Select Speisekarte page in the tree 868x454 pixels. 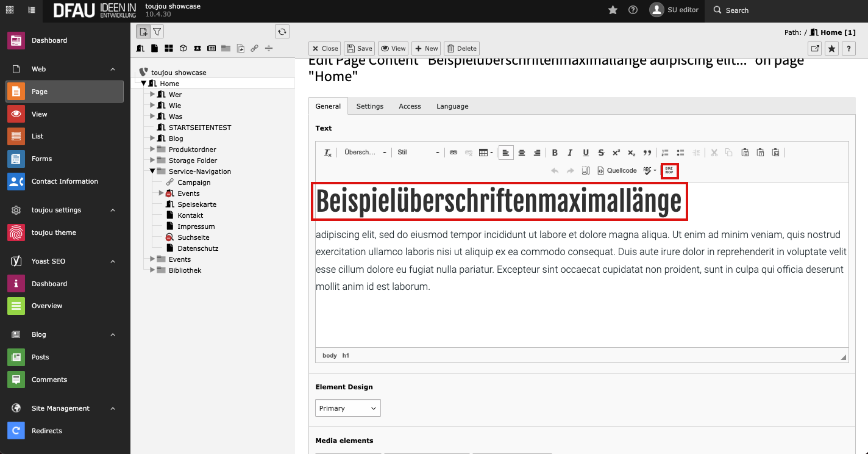tap(197, 204)
